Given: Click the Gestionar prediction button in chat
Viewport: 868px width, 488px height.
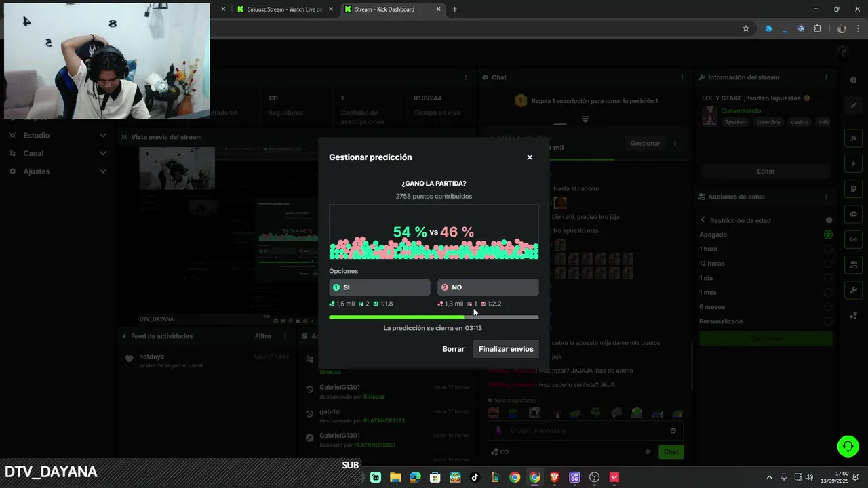Looking at the screenshot, I should [645, 144].
